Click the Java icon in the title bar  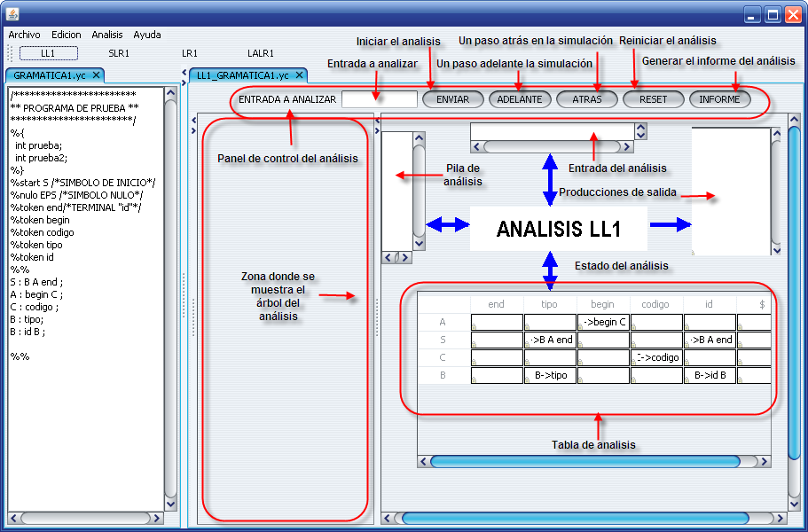(11, 15)
